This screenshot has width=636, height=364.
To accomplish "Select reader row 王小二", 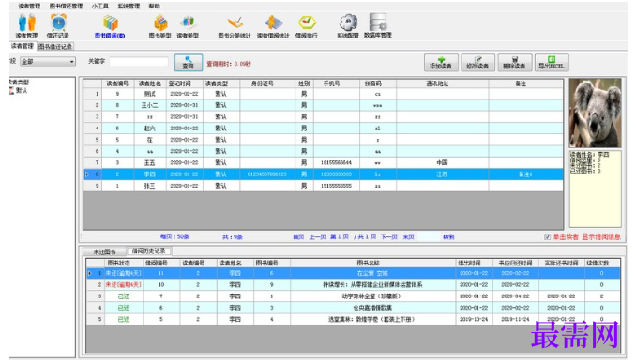I will 324,105.
